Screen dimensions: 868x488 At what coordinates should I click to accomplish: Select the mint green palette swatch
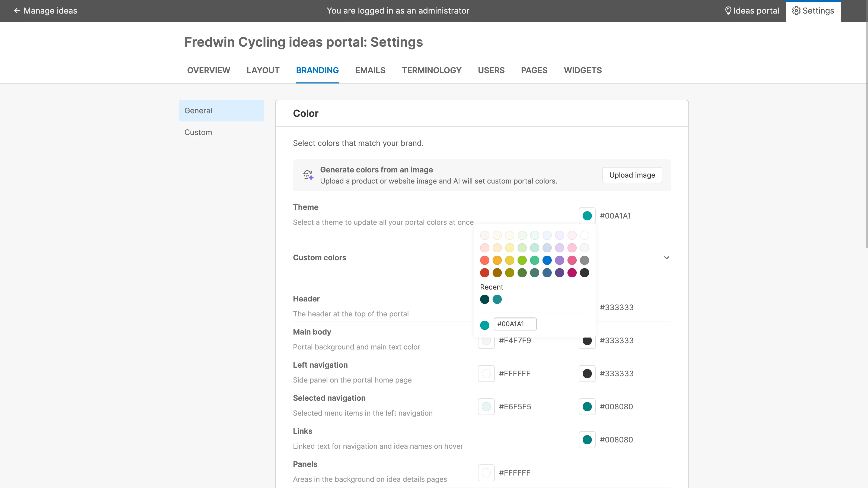pyautogui.click(x=534, y=260)
